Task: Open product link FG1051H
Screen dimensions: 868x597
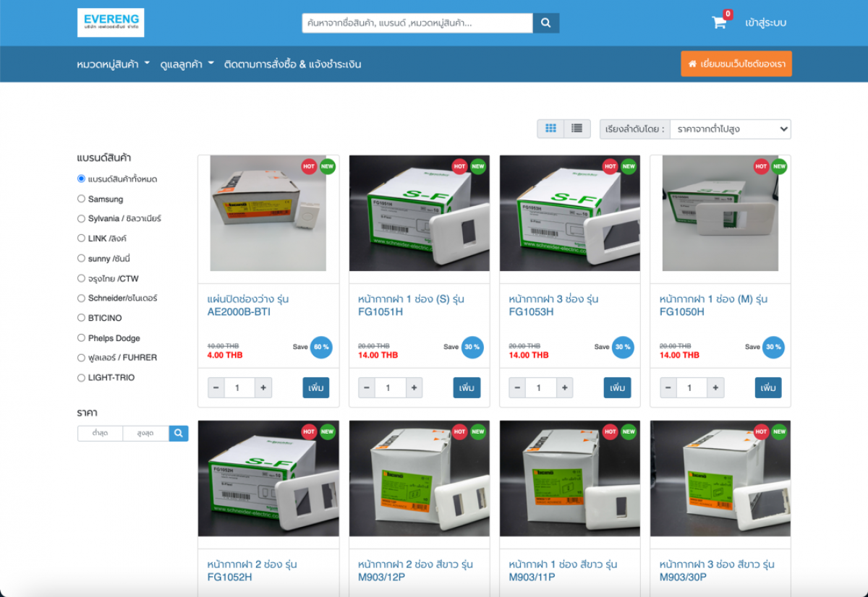Action: click(x=411, y=306)
